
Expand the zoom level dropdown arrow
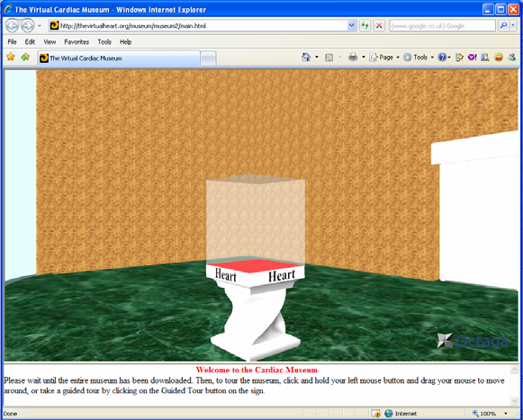click(x=506, y=414)
